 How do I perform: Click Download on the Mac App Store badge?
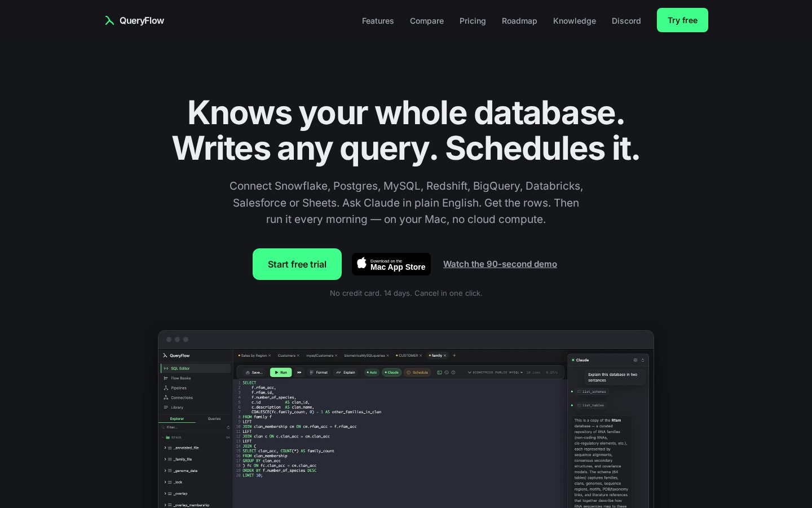[x=391, y=264]
